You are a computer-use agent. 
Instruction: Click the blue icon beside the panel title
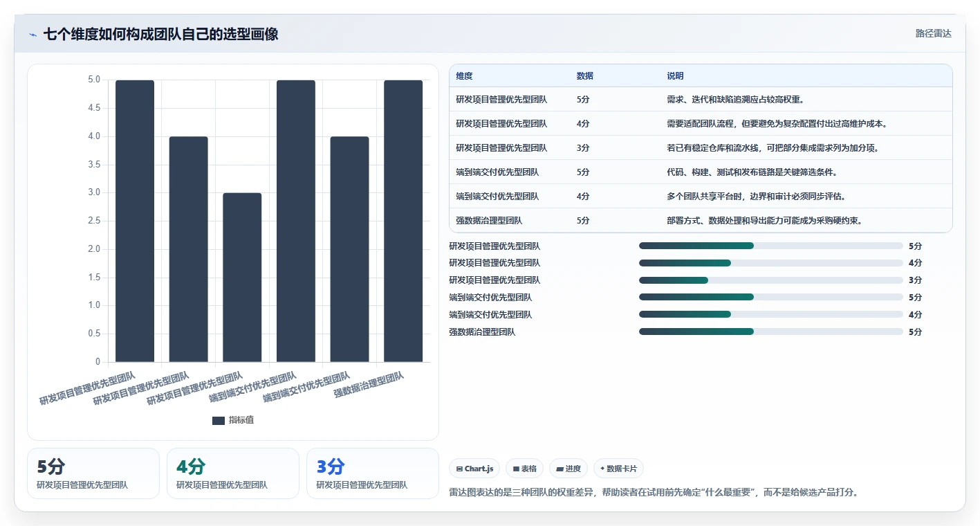pyautogui.click(x=33, y=35)
